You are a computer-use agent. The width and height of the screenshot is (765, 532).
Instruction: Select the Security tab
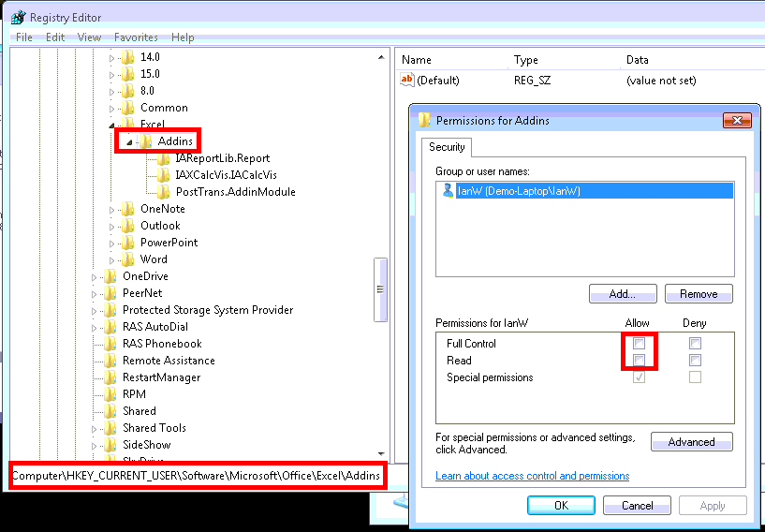tap(447, 147)
